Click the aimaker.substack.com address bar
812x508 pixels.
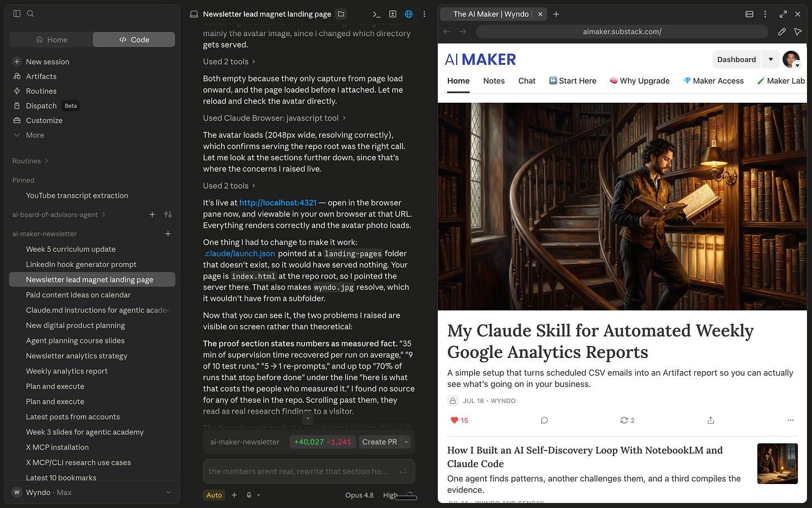point(622,32)
